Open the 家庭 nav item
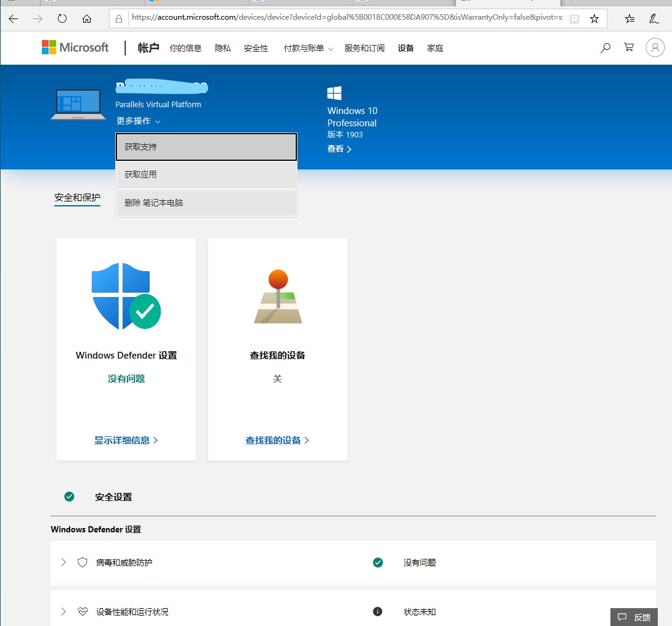672x626 pixels. 435,48
